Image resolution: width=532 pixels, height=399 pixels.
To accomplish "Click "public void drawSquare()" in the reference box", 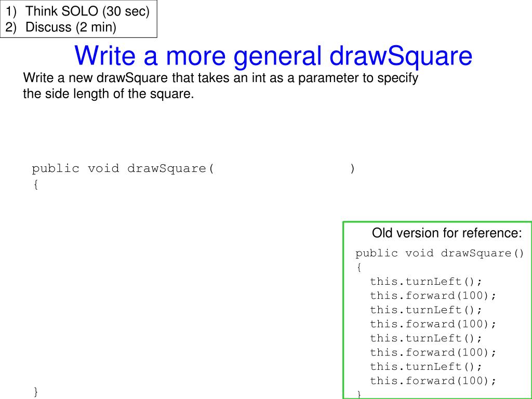I will coord(440,254).
